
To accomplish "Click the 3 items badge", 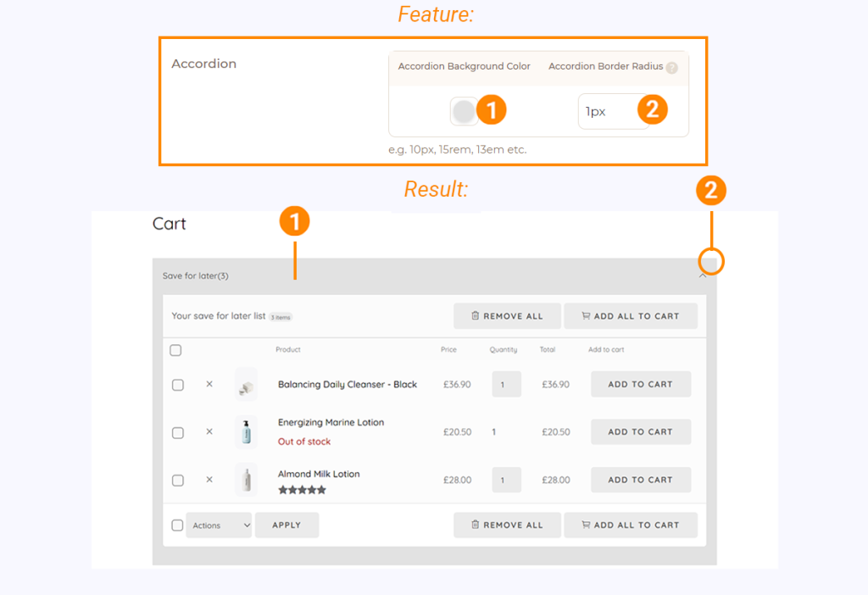I will (x=281, y=317).
